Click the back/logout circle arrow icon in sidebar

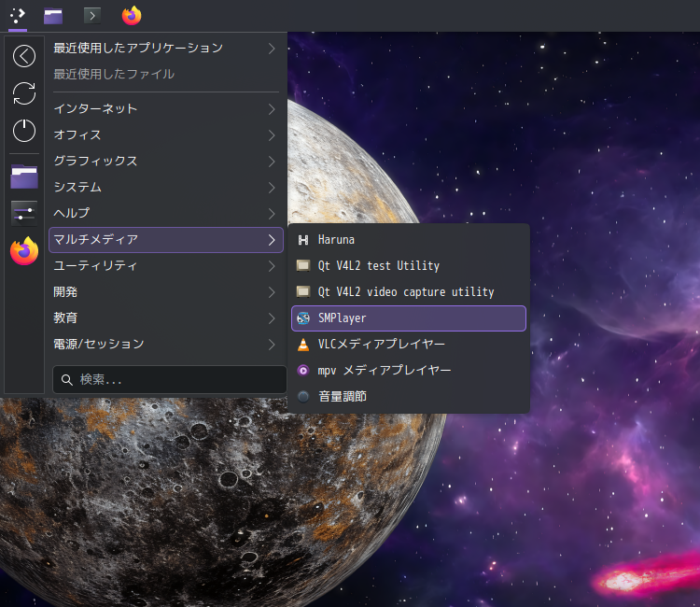pyautogui.click(x=24, y=56)
